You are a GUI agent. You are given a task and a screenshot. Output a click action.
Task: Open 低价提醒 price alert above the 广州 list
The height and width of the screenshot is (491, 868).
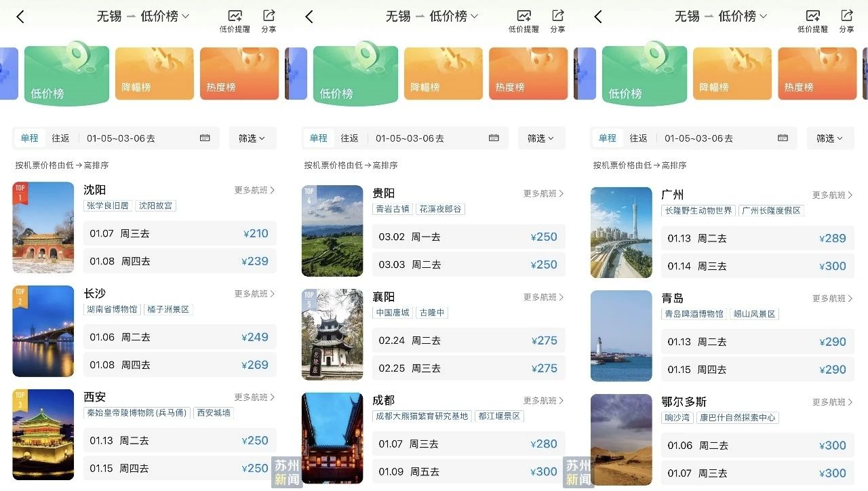pyautogui.click(x=812, y=20)
